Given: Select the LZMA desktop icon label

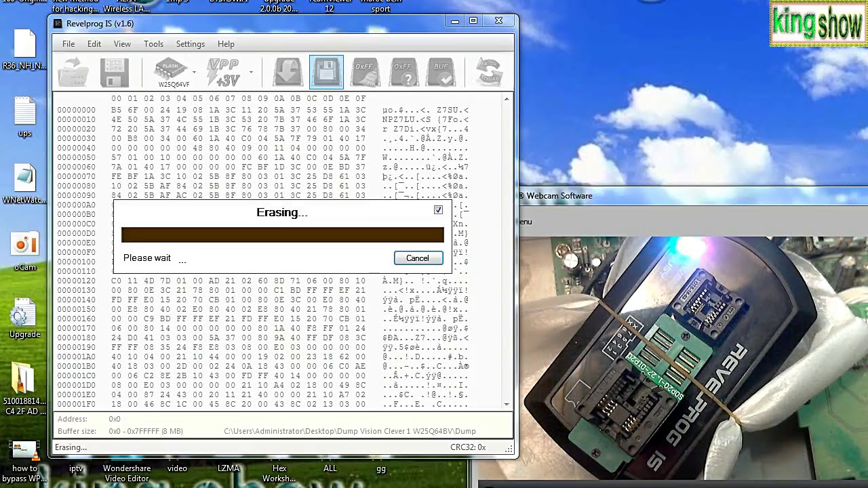Looking at the screenshot, I should click(x=229, y=468).
